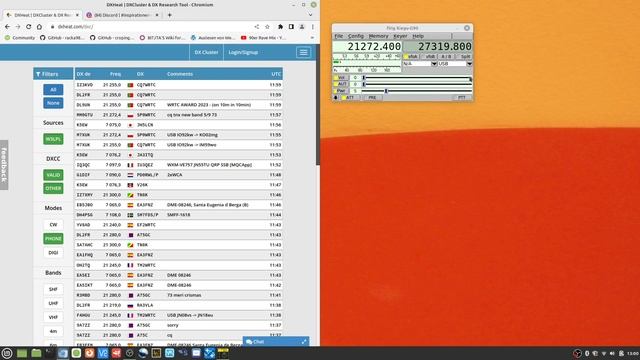Expand the Chat widget with arrows icon
Screen dimensions: 640x360
[x=304, y=342]
